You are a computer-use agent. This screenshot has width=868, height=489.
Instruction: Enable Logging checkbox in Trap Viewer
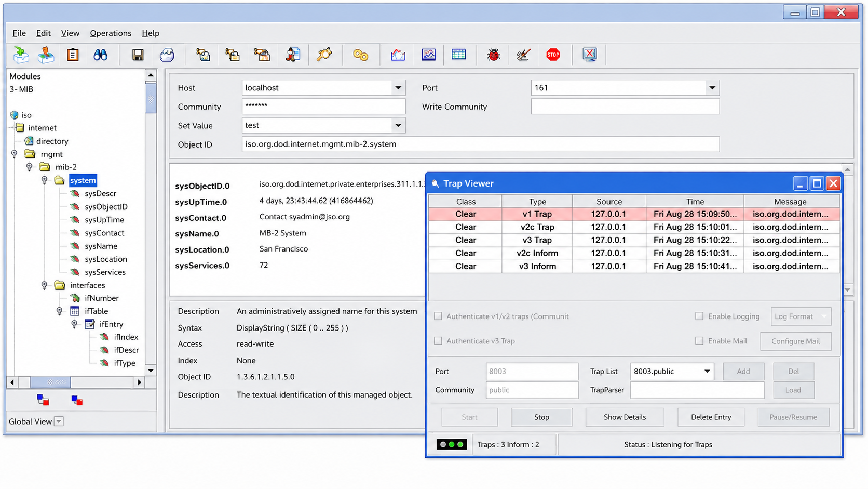point(699,316)
